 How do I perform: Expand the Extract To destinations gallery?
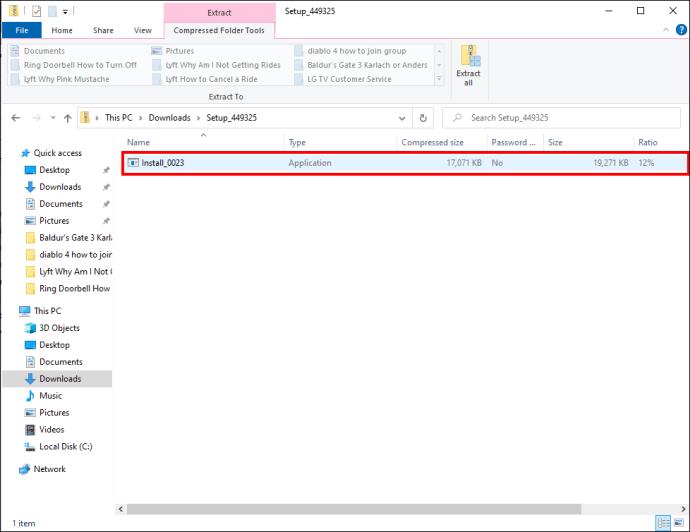click(439, 79)
